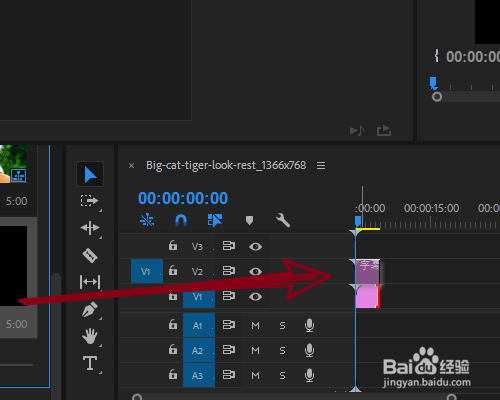Screen dimensions: 500x400
Task: Mute track A3
Action: (x=255, y=375)
